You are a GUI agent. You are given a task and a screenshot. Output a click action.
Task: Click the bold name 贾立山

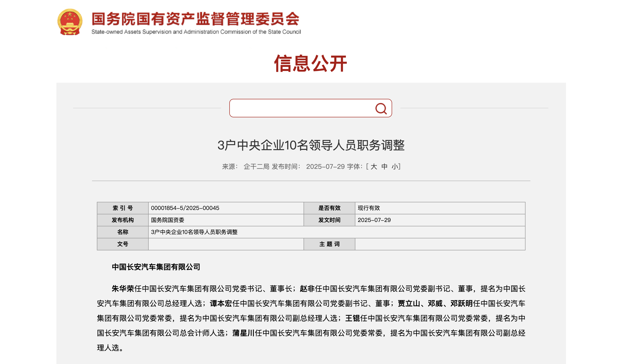(x=409, y=303)
